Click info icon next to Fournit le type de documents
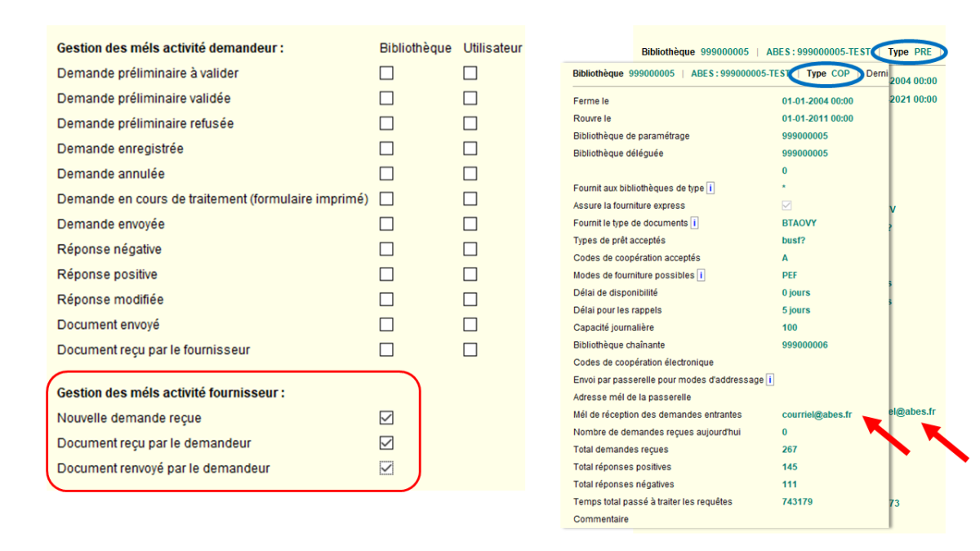Screen dimensions: 980x551 (x=694, y=223)
